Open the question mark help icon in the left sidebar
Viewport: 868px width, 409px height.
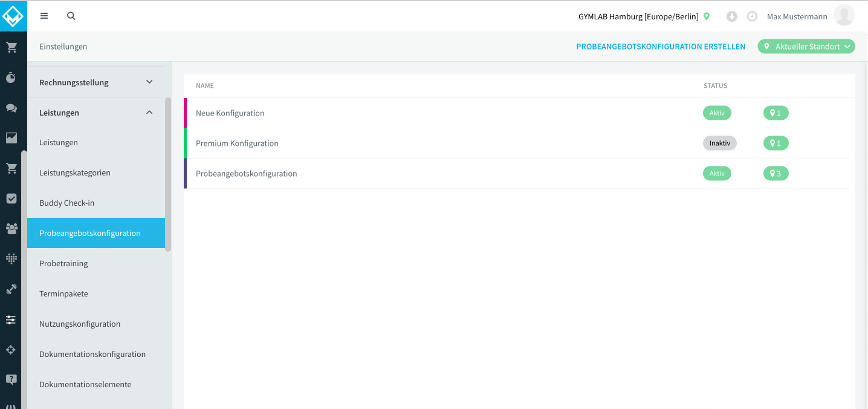click(11, 380)
